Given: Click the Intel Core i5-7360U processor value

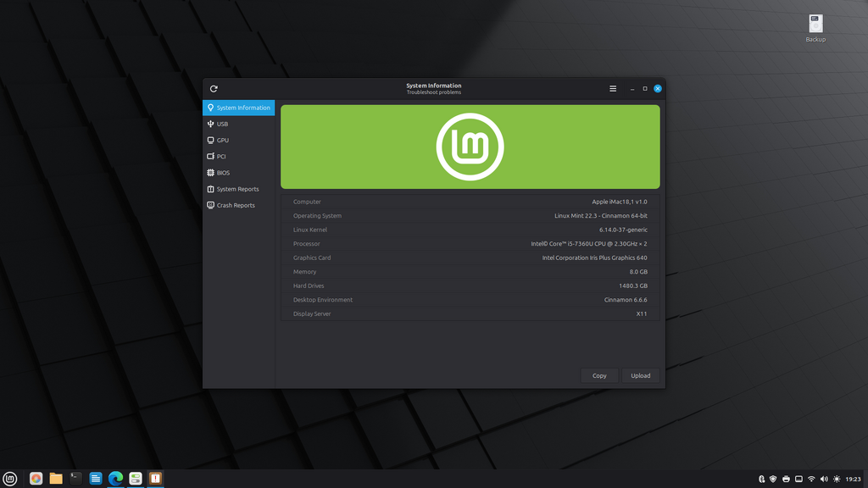Looking at the screenshot, I should click(x=589, y=243).
